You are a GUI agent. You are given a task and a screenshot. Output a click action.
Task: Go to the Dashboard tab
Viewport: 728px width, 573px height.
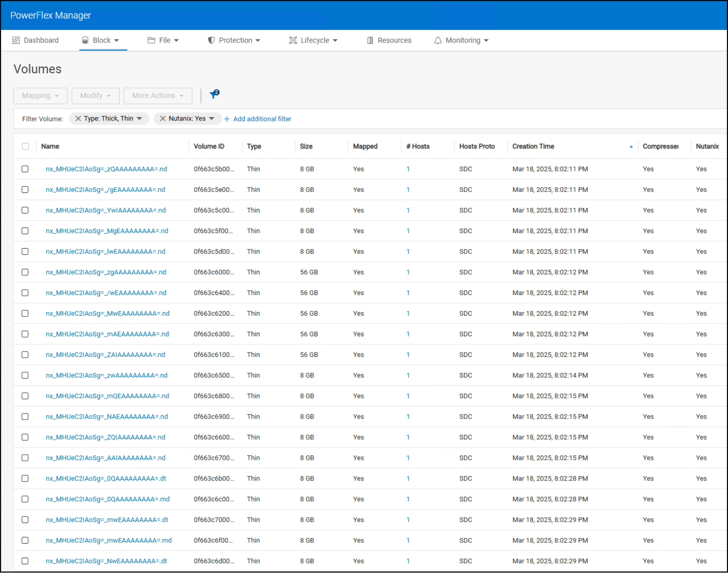[x=35, y=40]
